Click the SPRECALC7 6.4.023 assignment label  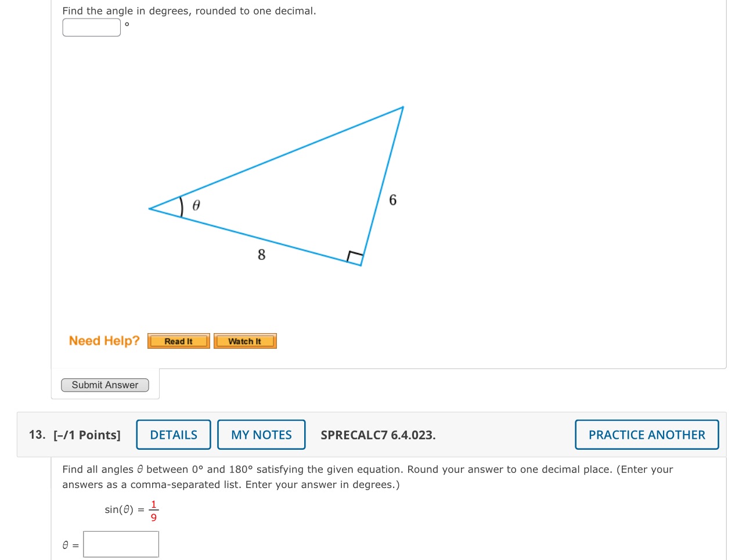coord(378,435)
